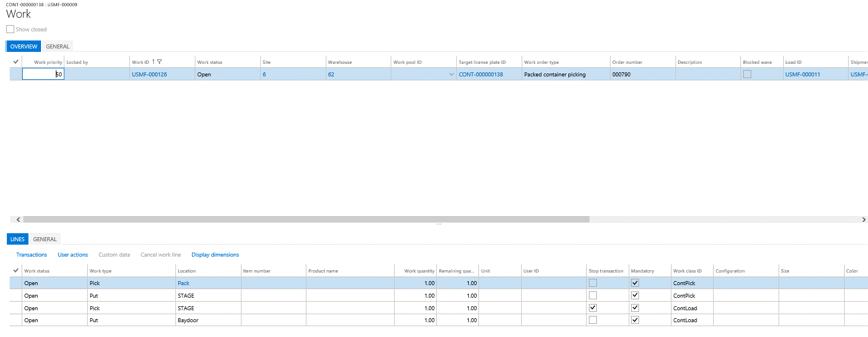Switch to the upper GENERAL tab
The height and width of the screenshot is (337, 868).
[x=58, y=47]
